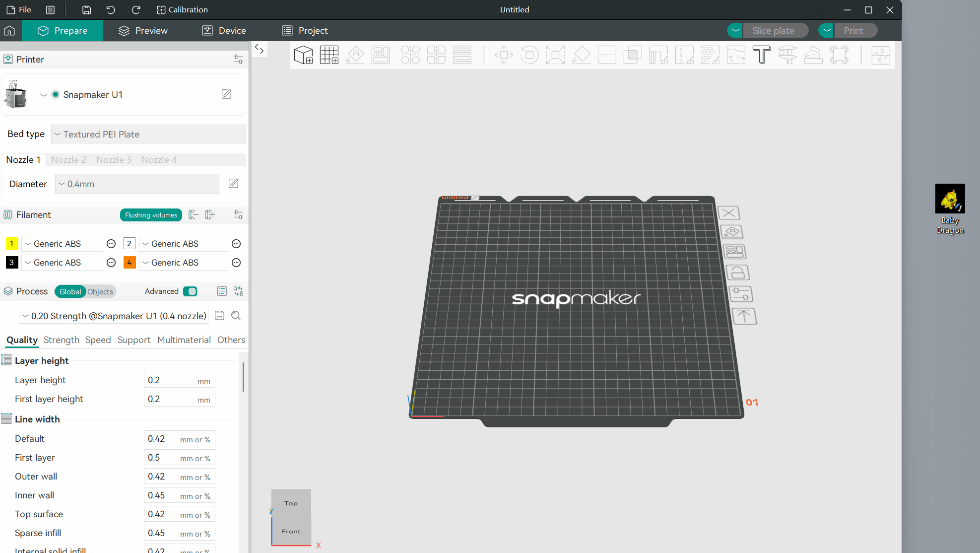
Task: Open the Bed type dropdown
Action: pyautogui.click(x=148, y=134)
